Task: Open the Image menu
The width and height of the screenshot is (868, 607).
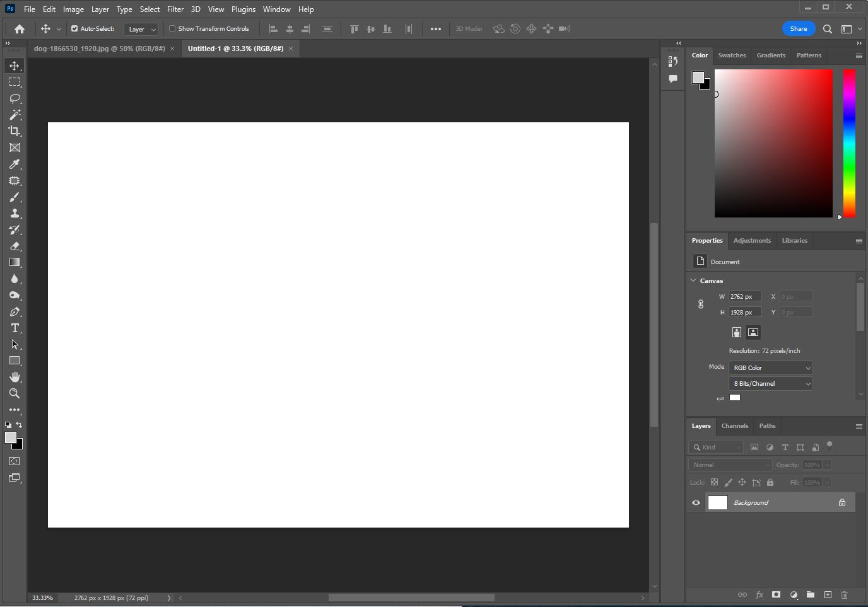Action: (x=73, y=9)
